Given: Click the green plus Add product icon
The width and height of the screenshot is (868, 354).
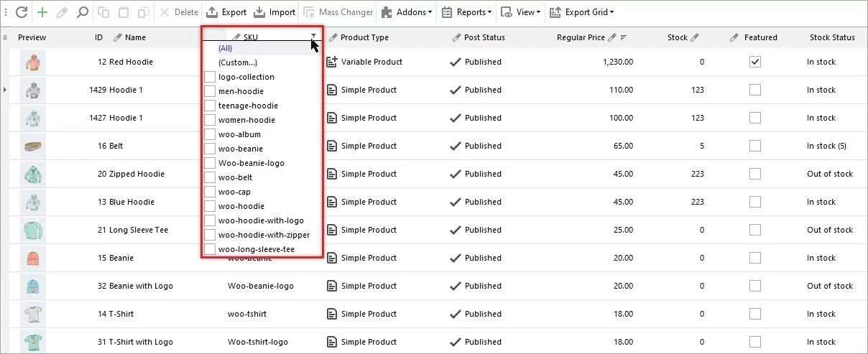Looking at the screenshot, I should click(x=43, y=12).
